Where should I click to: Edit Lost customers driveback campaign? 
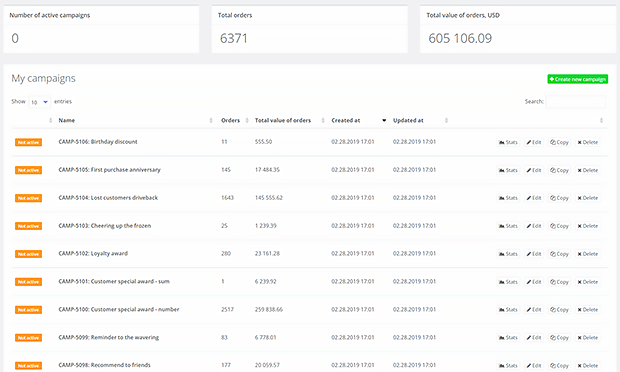[x=534, y=198]
